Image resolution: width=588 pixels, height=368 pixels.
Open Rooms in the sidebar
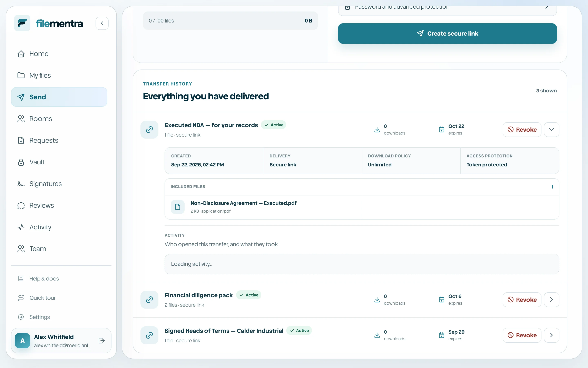(59, 119)
